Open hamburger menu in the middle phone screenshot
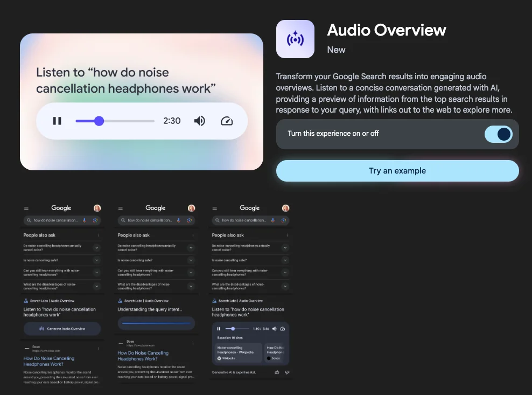Viewport: 532px width, 395px height. 121,208
